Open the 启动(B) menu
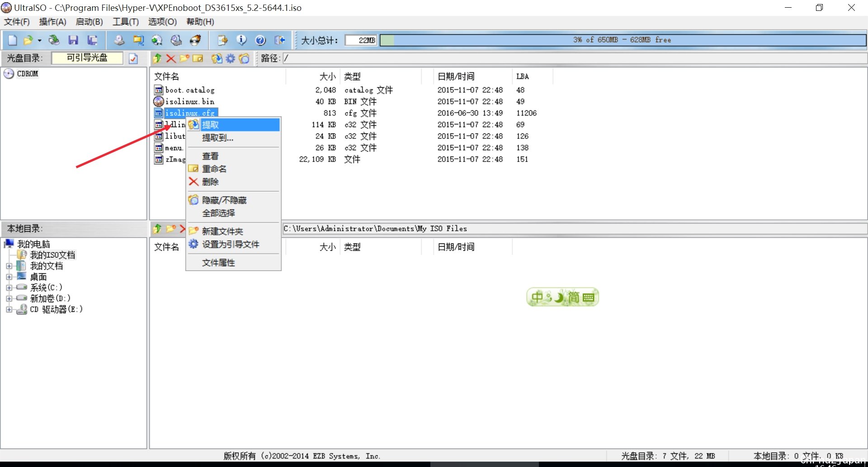The width and height of the screenshot is (868, 467). click(x=89, y=22)
